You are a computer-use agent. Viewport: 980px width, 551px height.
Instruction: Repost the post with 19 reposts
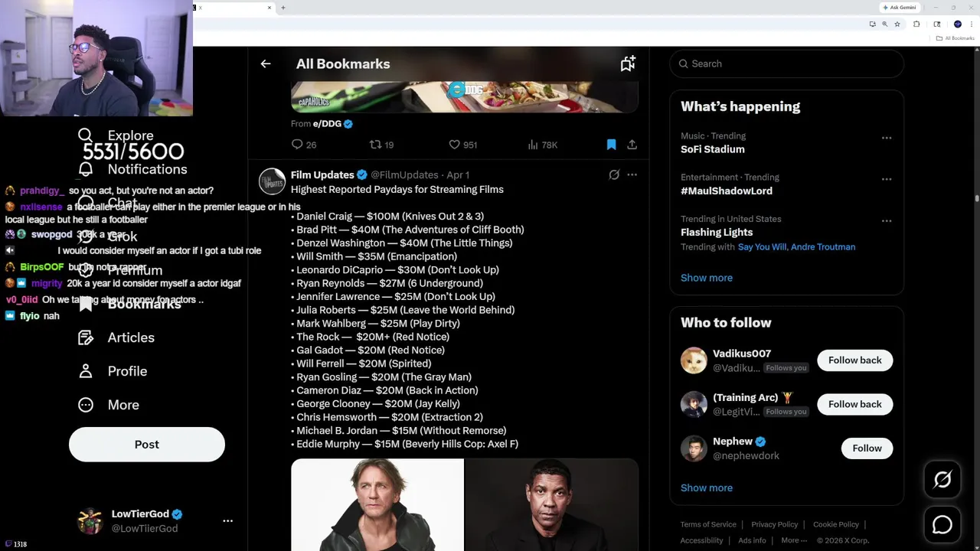375,145
